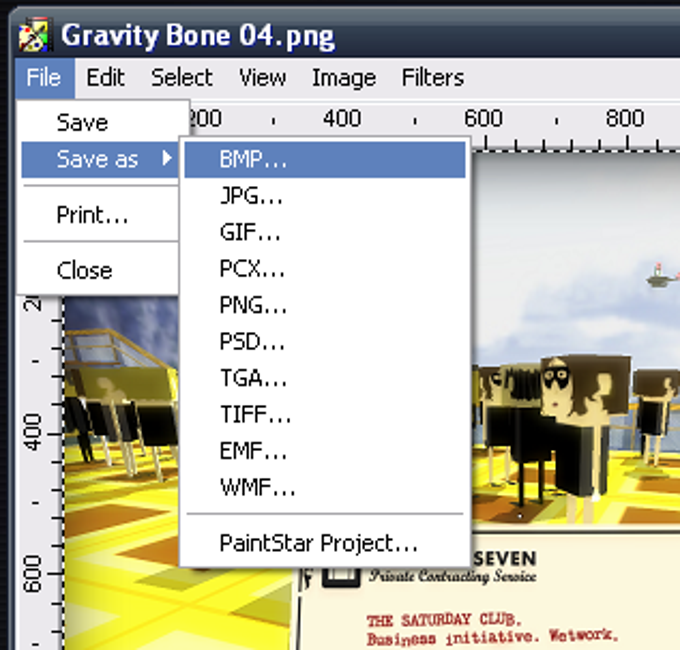Viewport: 680px width, 650px height.
Task: Save image as BMP...
Action: 325,160
